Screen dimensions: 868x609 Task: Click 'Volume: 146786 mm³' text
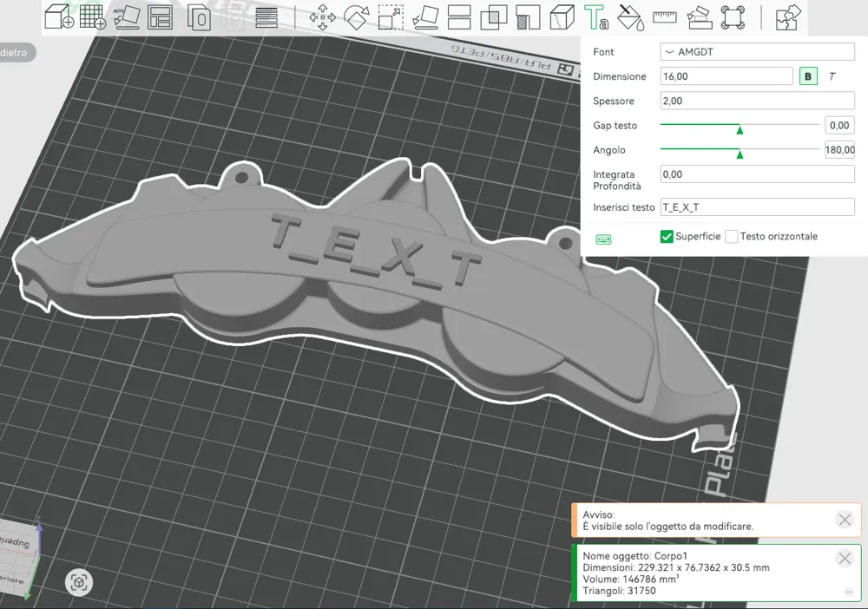630,580
